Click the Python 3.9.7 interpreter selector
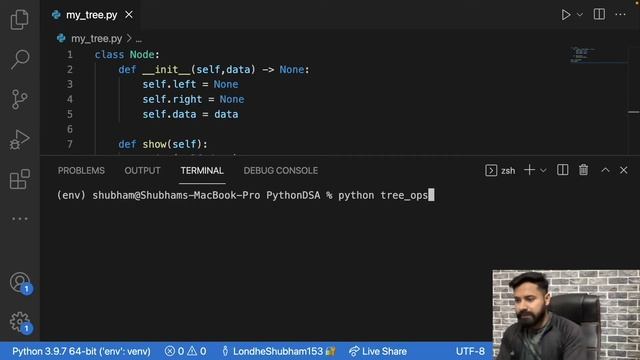Image resolution: width=640 pixels, height=360 pixels. click(81, 351)
